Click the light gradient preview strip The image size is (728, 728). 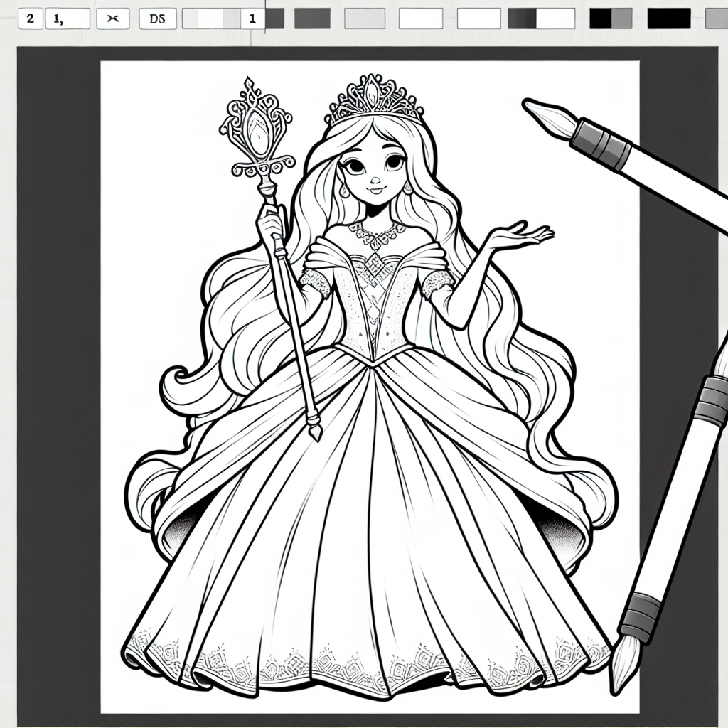coord(210,18)
